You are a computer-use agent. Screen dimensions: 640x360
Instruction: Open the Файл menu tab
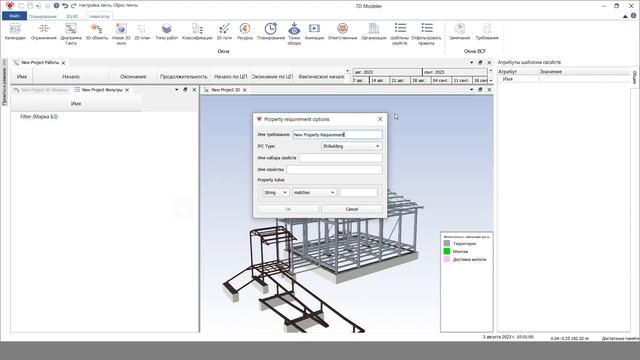tap(15, 16)
